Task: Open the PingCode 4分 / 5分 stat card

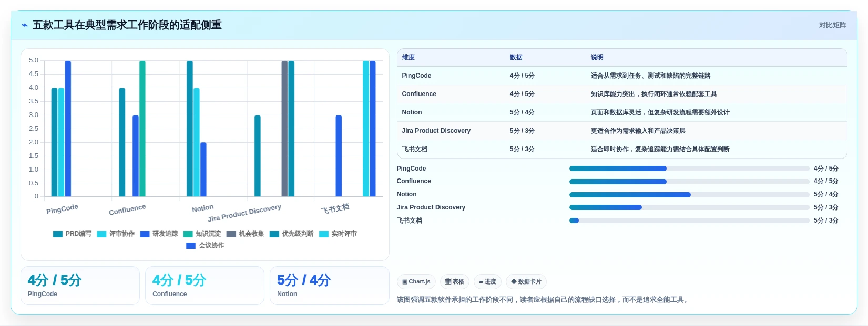Action: tap(80, 286)
